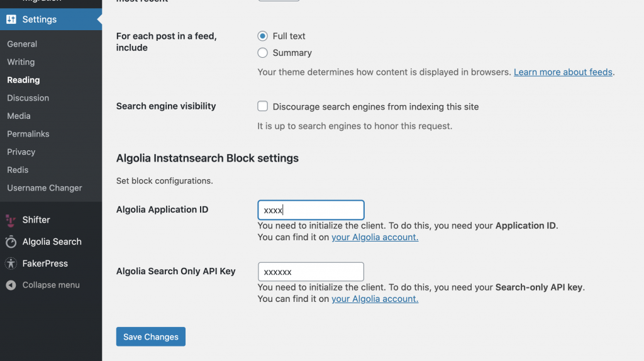Go to Writing settings
The height and width of the screenshot is (361, 644).
21,62
